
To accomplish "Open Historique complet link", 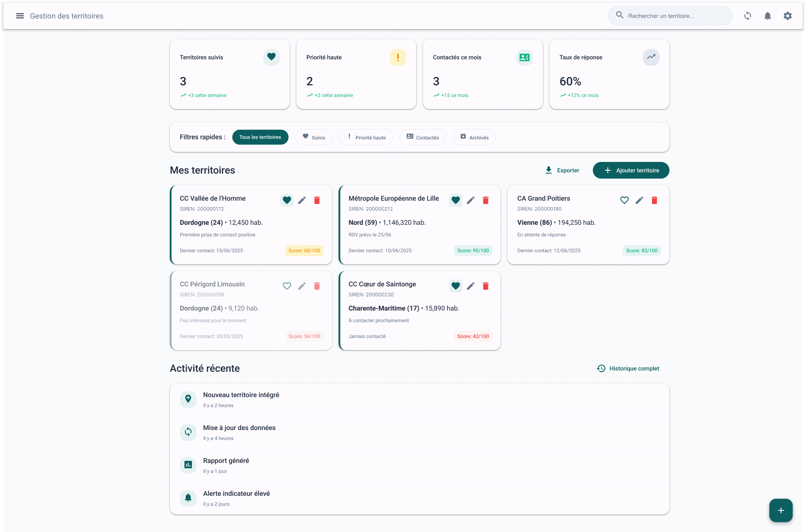I will (x=628, y=368).
